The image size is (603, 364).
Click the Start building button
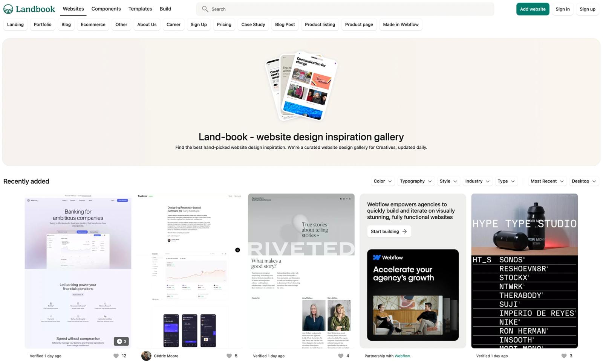389,231
